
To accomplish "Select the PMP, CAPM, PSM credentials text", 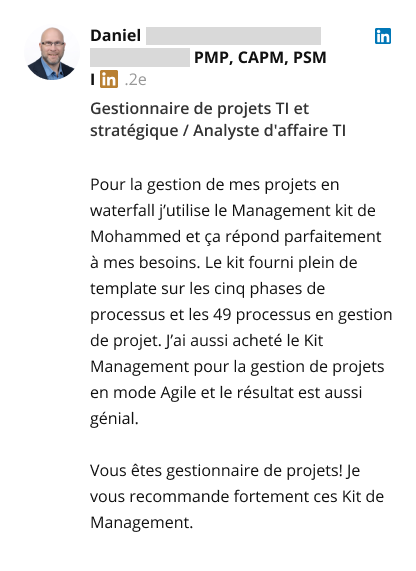I will click(260, 58).
